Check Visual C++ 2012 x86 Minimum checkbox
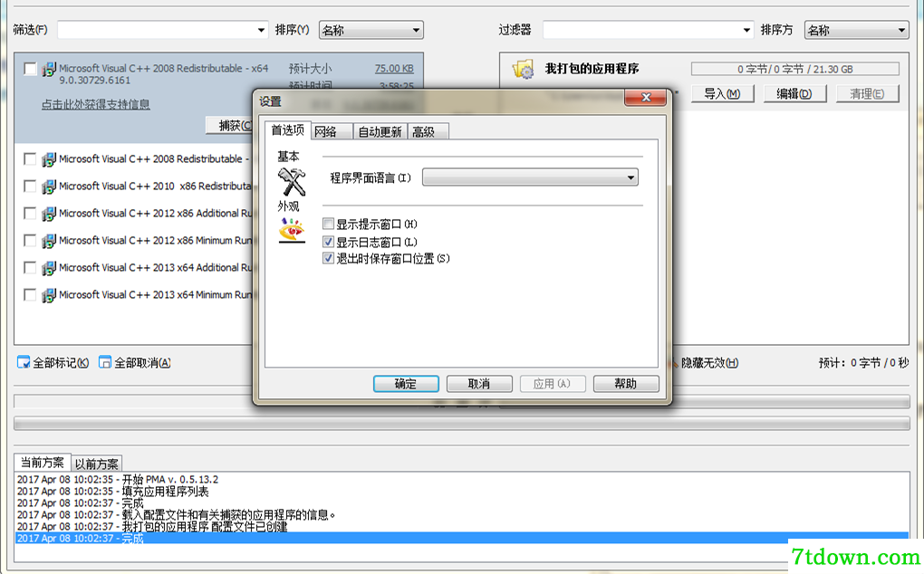This screenshot has height=574, width=924. click(x=30, y=240)
